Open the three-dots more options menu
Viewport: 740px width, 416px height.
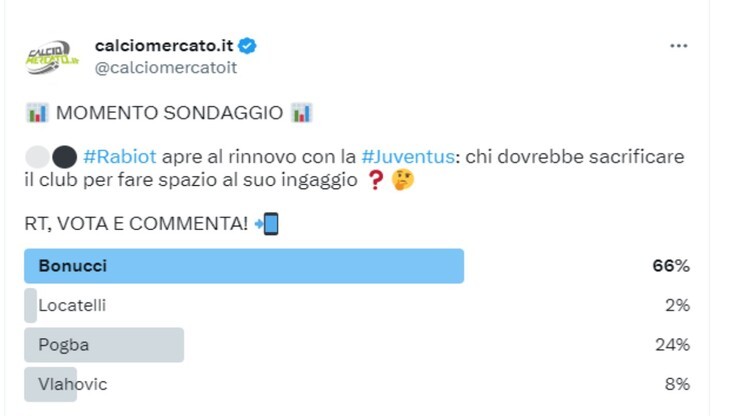click(679, 46)
